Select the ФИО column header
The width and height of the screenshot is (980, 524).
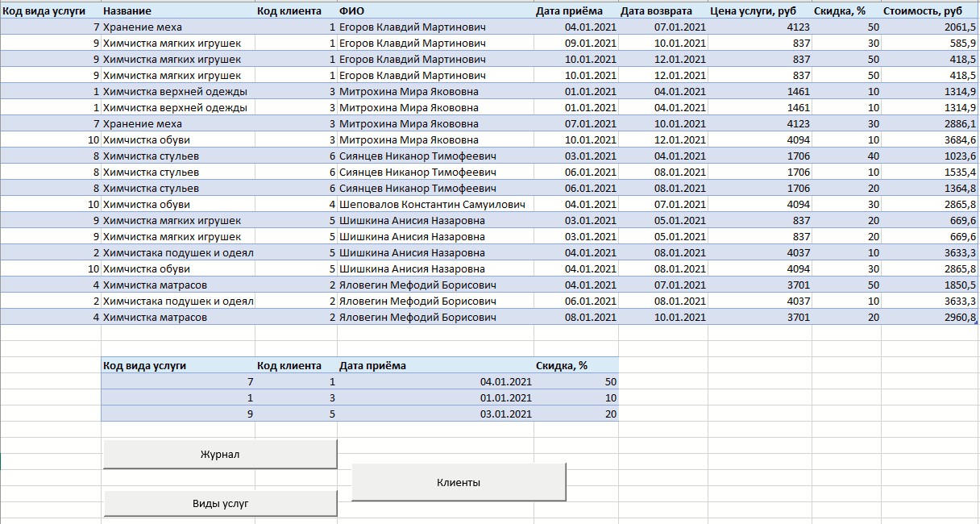pyautogui.click(x=435, y=11)
